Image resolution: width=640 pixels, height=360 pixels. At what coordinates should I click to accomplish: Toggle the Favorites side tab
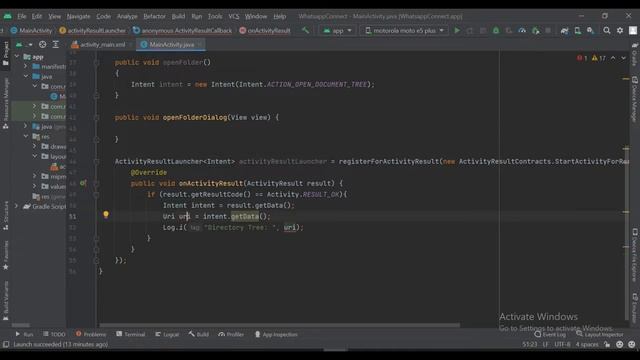click(x=5, y=255)
